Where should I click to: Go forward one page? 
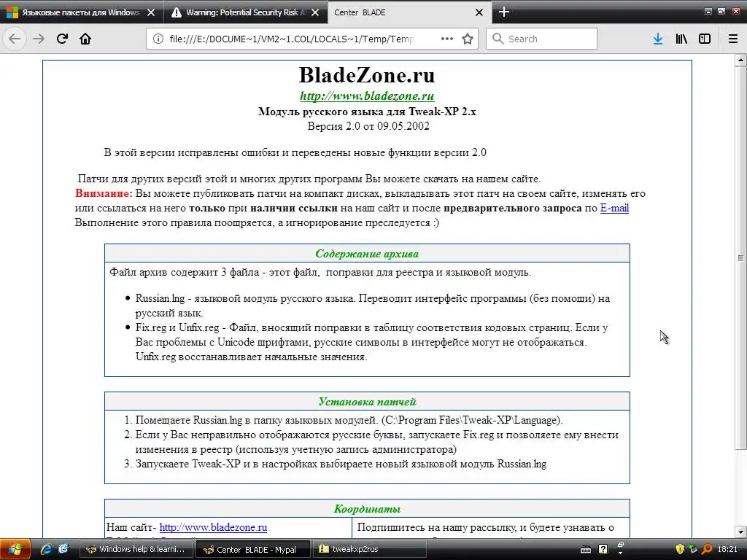pyautogui.click(x=39, y=39)
